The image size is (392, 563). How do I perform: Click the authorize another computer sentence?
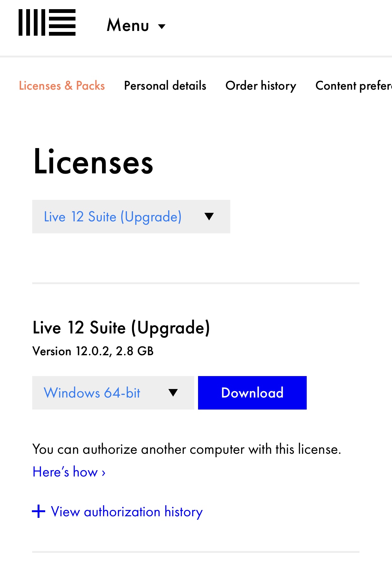click(187, 449)
